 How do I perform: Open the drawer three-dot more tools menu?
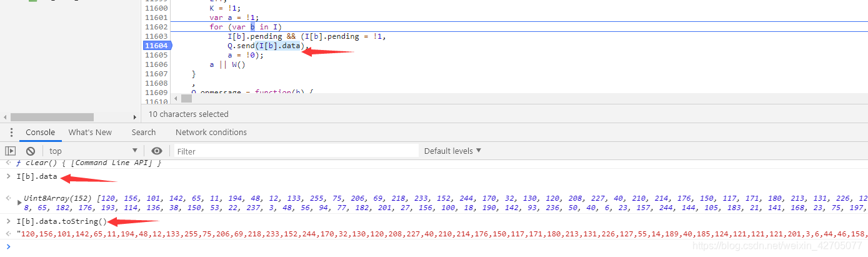[11, 133]
